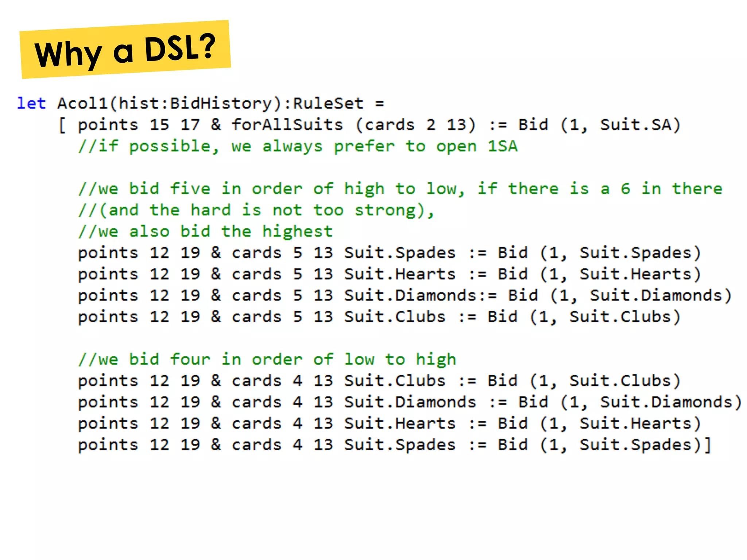
Task: Click the 'cards 5 13 Suit.Diamonds' rule line
Action: [x=405, y=296]
